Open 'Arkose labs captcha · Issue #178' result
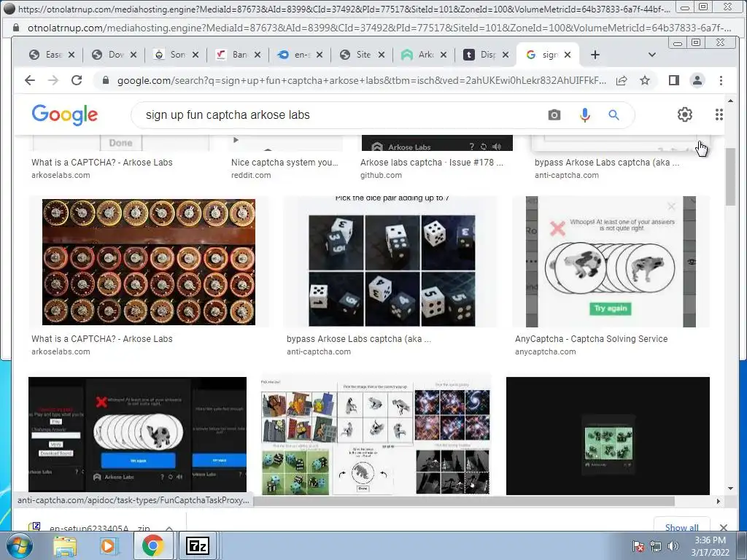The image size is (747, 560). pyautogui.click(x=432, y=163)
